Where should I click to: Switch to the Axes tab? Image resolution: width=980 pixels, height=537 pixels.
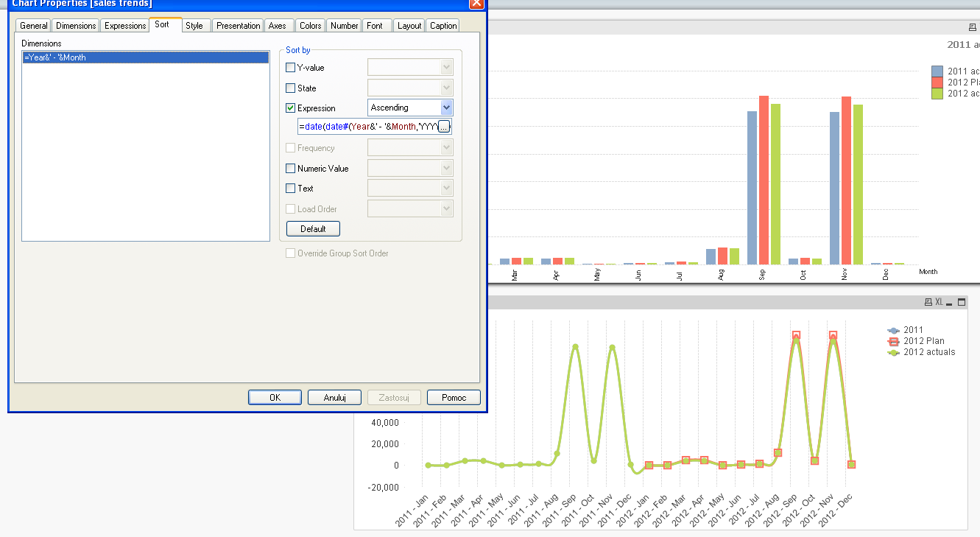click(x=278, y=26)
